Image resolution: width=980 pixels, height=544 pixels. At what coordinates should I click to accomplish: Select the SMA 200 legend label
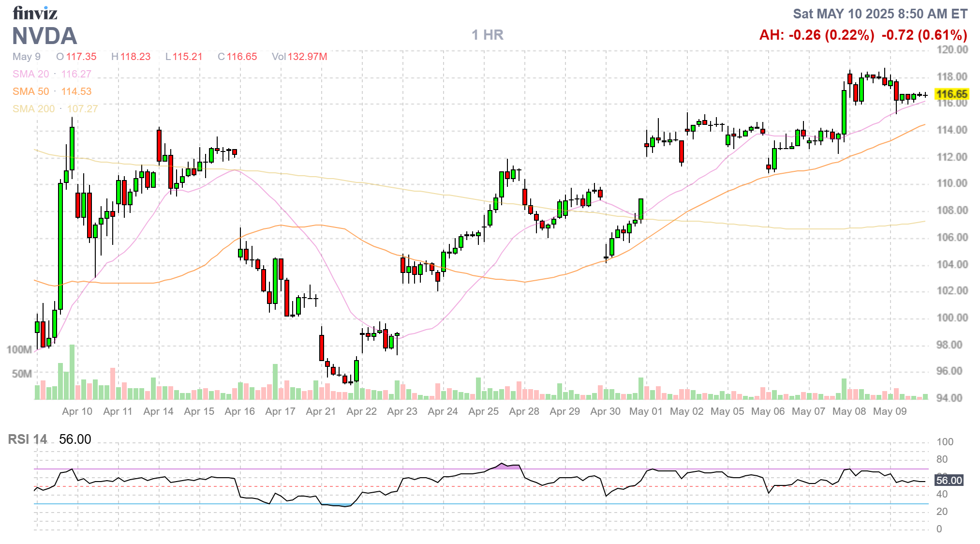coord(33,109)
